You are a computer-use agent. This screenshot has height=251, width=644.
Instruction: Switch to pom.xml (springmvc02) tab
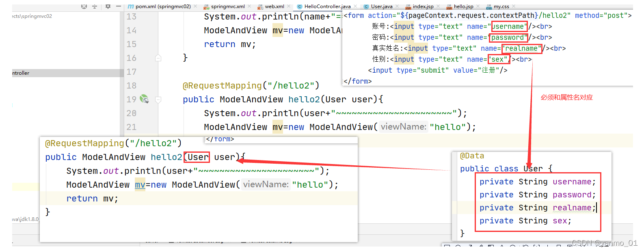coord(163,6)
